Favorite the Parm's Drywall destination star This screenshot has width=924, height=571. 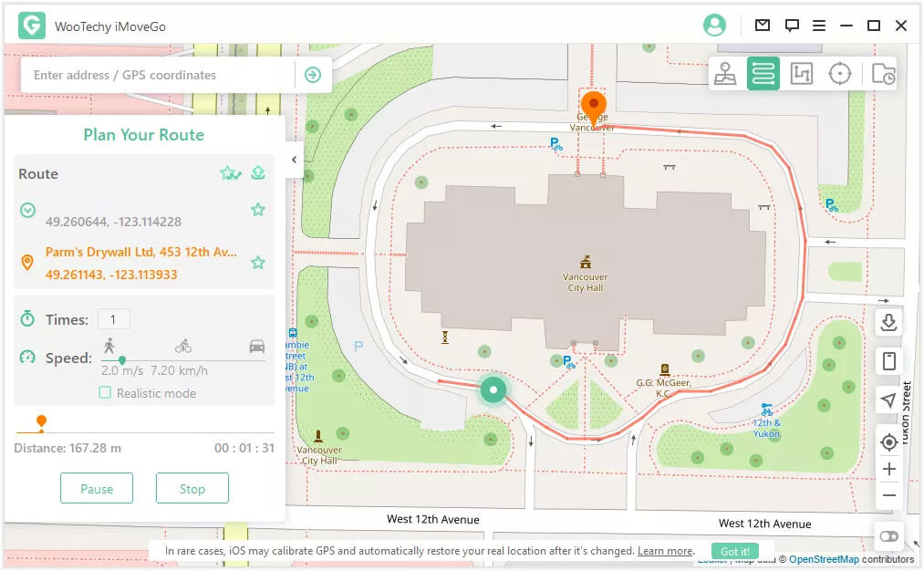click(258, 263)
